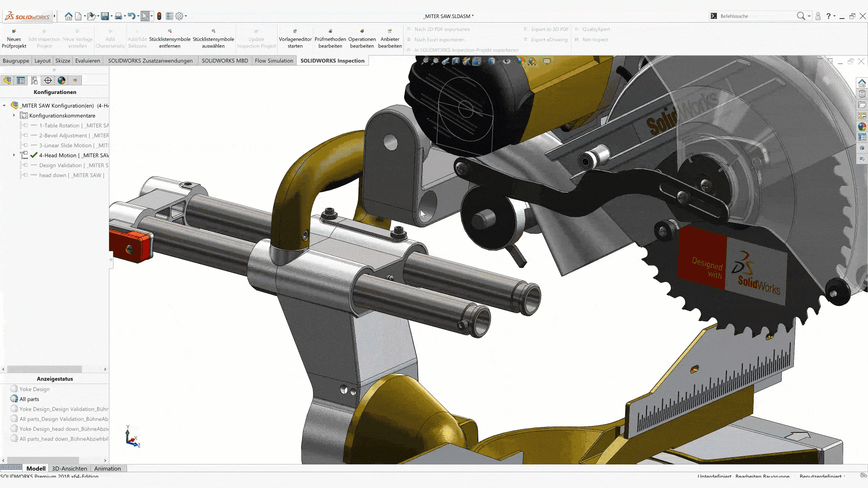Viewport: 868px width, 488px height.
Task: Select the Yoke Design display state
Action: (34, 389)
